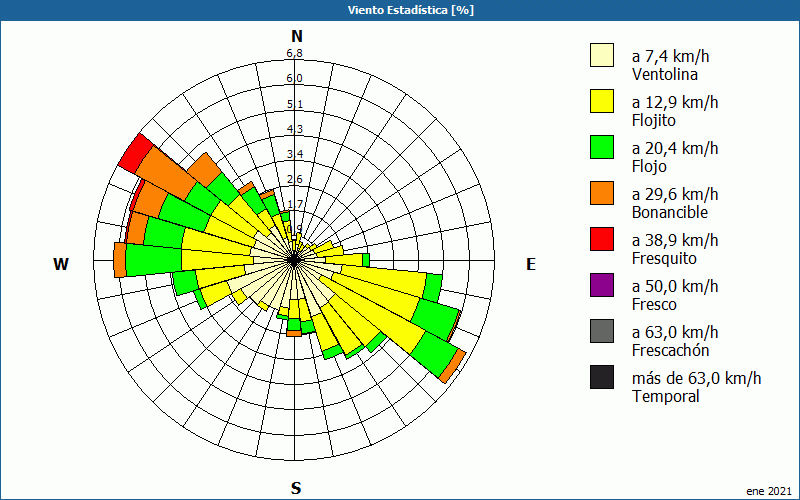Click the 'a 63,0 km/h' legend text
The height and width of the screenshot is (500, 800).
(675, 332)
